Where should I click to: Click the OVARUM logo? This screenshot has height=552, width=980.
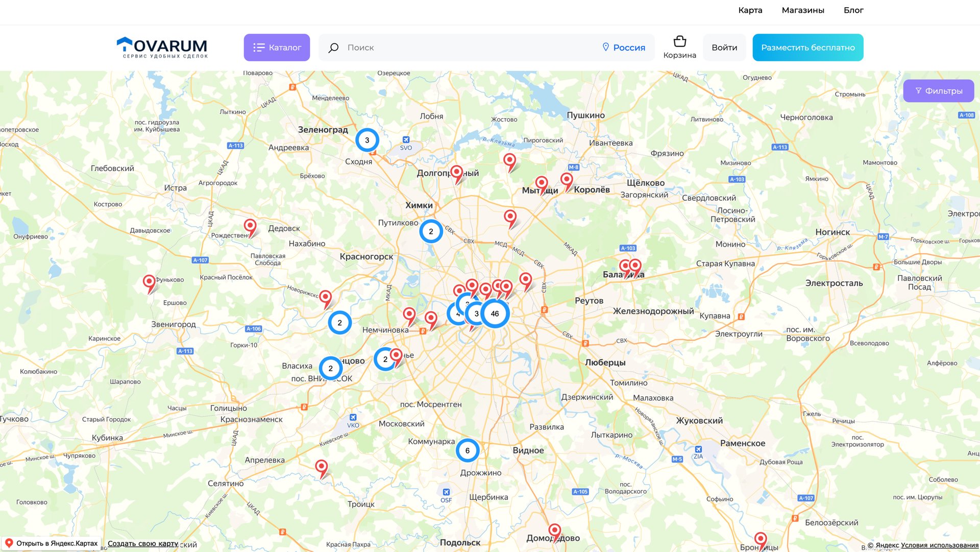coord(162,47)
